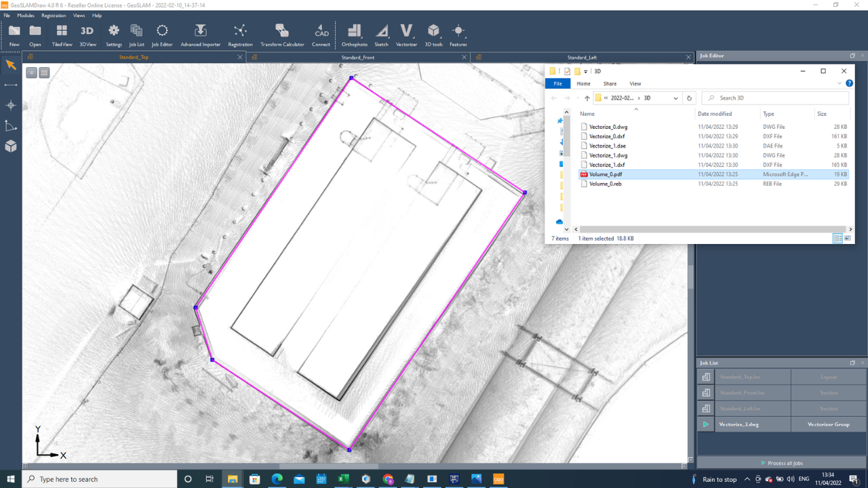Open the Sketch tool dropdown
868x488 pixels.
(382, 35)
